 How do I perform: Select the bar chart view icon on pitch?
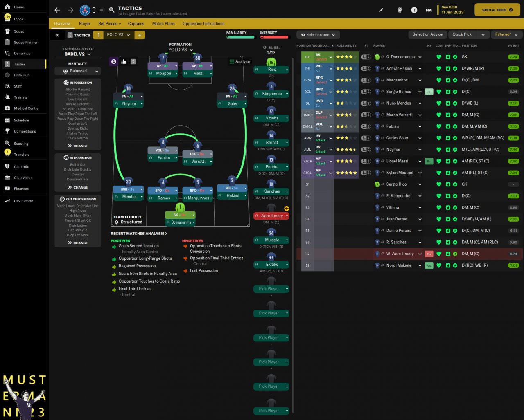(124, 62)
